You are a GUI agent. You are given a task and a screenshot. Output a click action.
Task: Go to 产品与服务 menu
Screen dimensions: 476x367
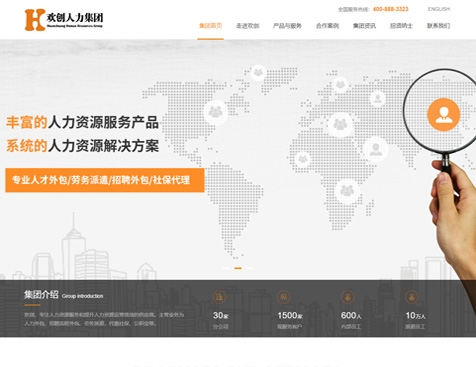tap(287, 26)
